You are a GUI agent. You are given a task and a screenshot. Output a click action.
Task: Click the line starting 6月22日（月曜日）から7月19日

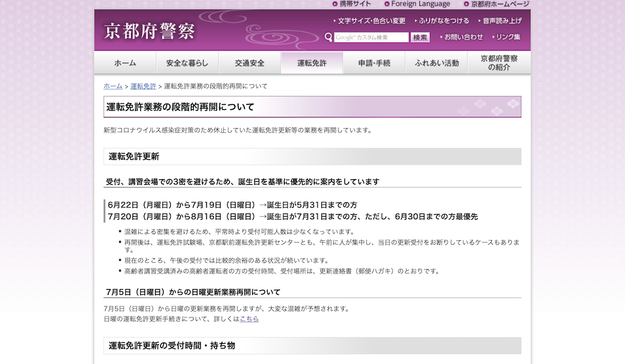click(x=232, y=205)
